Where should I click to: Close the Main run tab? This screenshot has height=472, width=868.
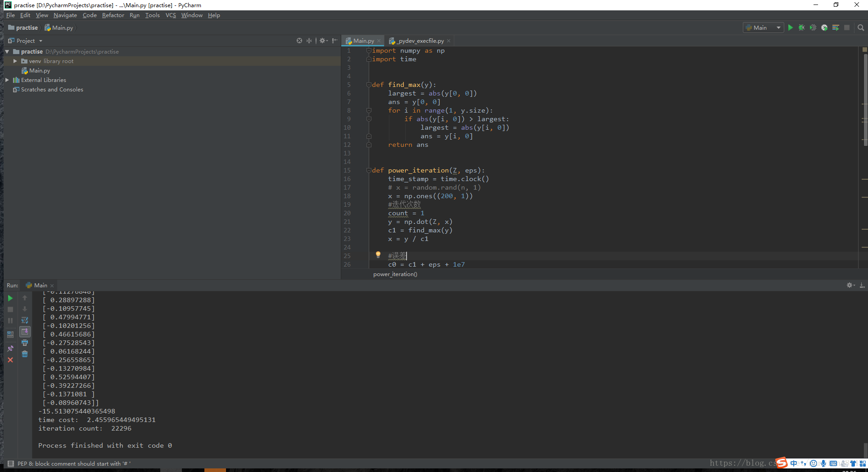pos(52,286)
